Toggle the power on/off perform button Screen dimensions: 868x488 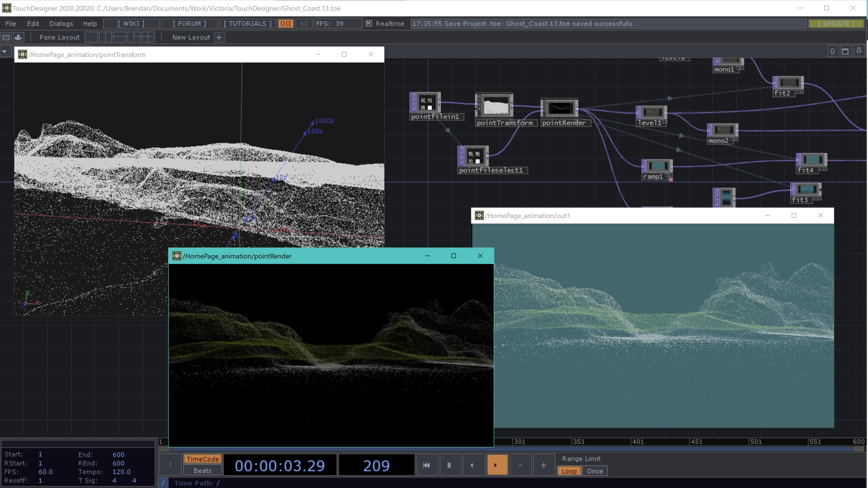(x=285, y=23)
